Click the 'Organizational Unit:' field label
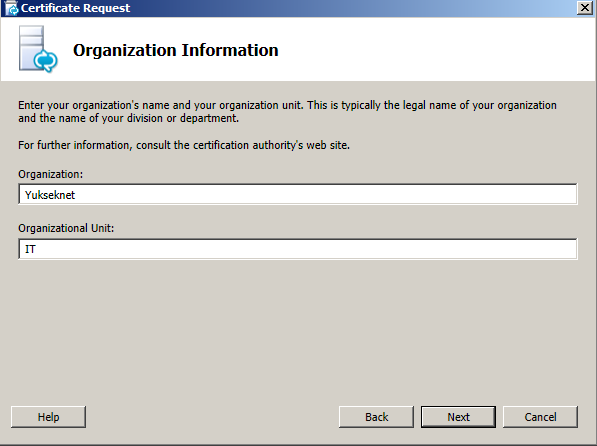 (66, 228)
